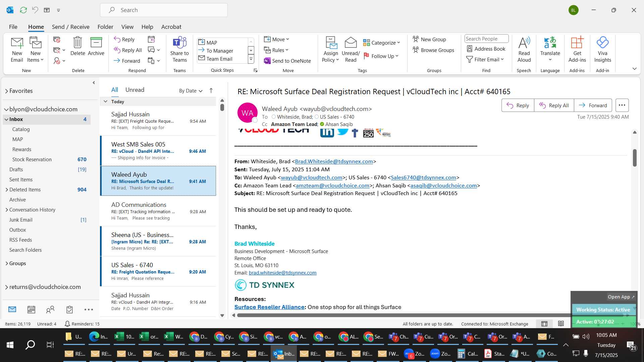Click the navigation bar more options dots

(x=89, y=309)
